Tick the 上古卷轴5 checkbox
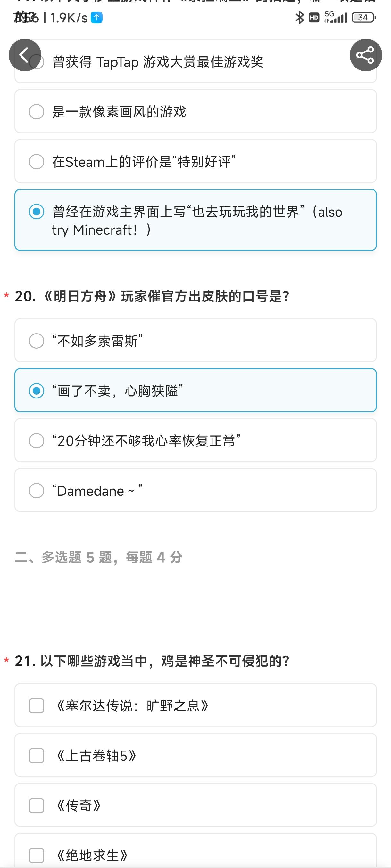Image resolution: width=391 pixels, height=868 pixels. 195,755
